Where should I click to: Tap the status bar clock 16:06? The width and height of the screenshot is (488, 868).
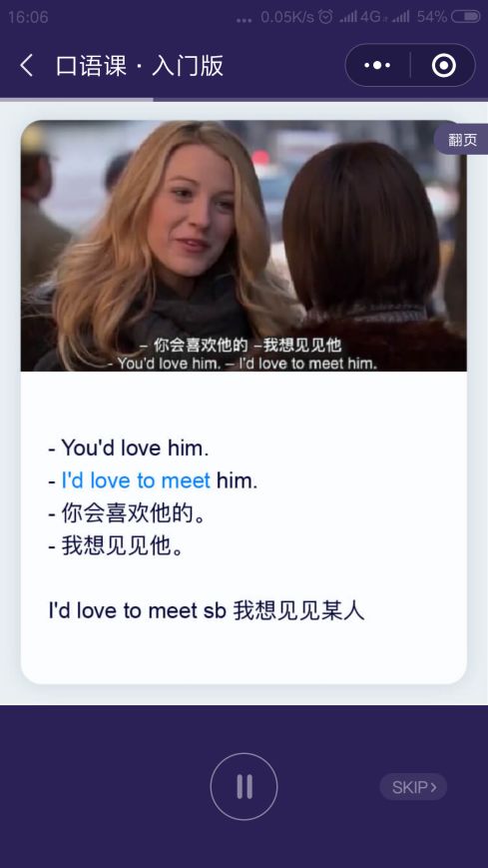[28, 17]
